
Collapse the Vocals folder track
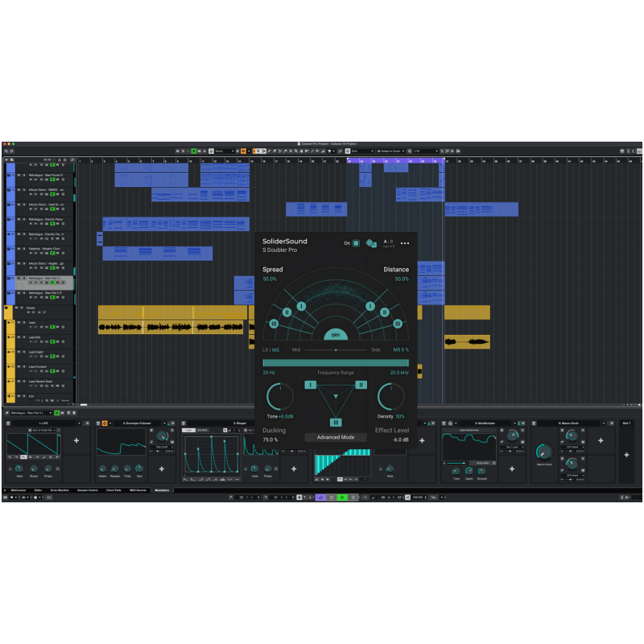[6, 308]
